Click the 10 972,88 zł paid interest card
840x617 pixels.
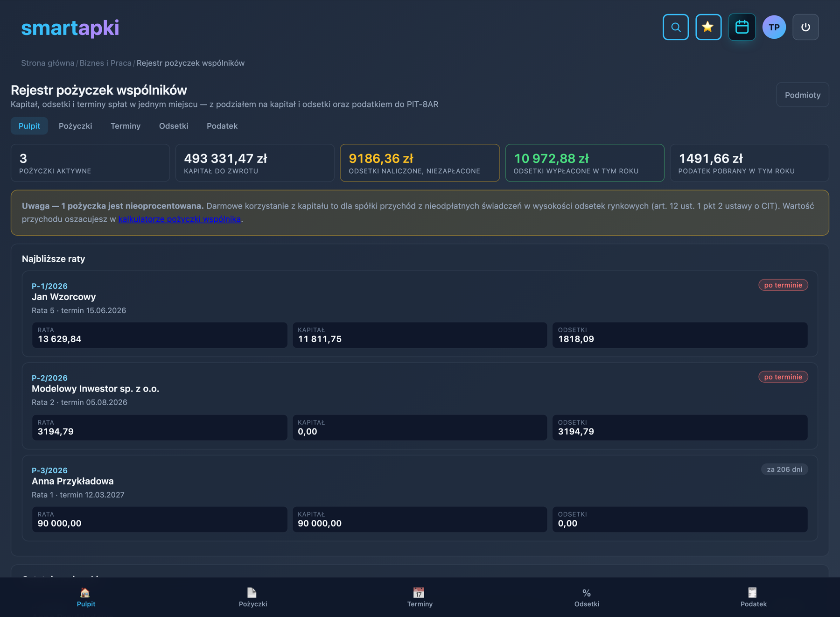[x=585, y=163]
